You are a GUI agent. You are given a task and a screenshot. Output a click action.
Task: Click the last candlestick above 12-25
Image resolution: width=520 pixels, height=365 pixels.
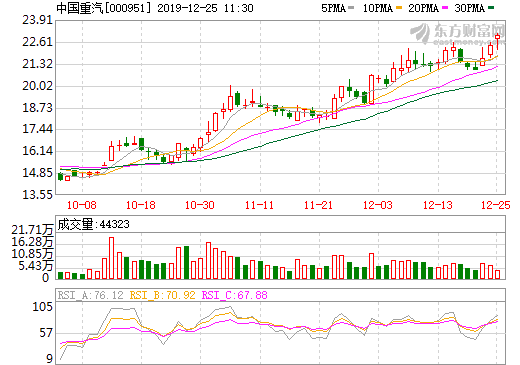pyautogui.click(x=497, y=41)
